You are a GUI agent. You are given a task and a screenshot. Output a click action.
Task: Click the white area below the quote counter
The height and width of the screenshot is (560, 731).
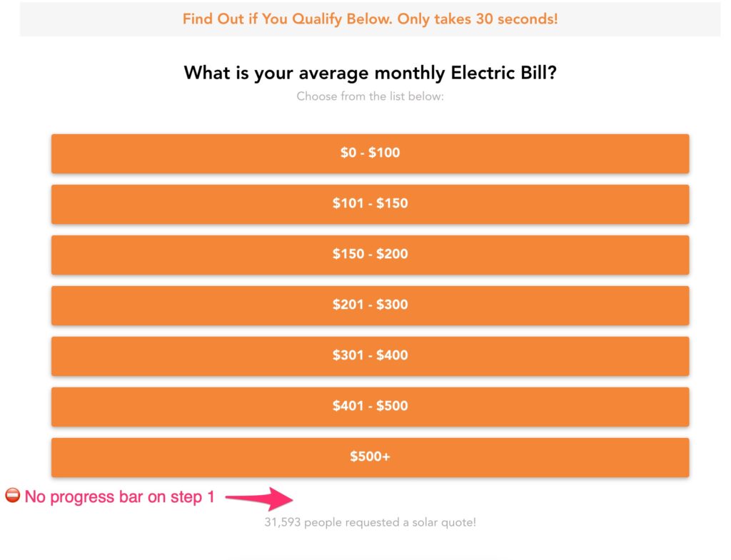coord(369,546)
